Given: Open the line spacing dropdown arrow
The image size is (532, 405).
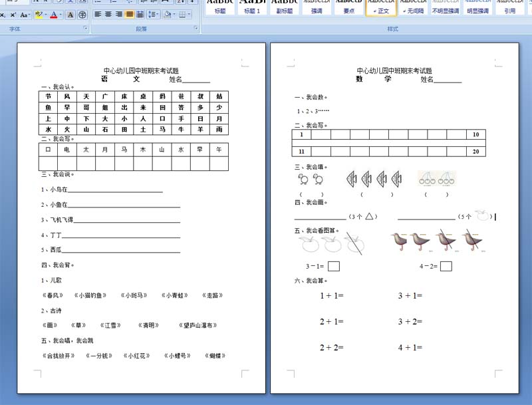Looking at the screenshot, I should [158, 14].
